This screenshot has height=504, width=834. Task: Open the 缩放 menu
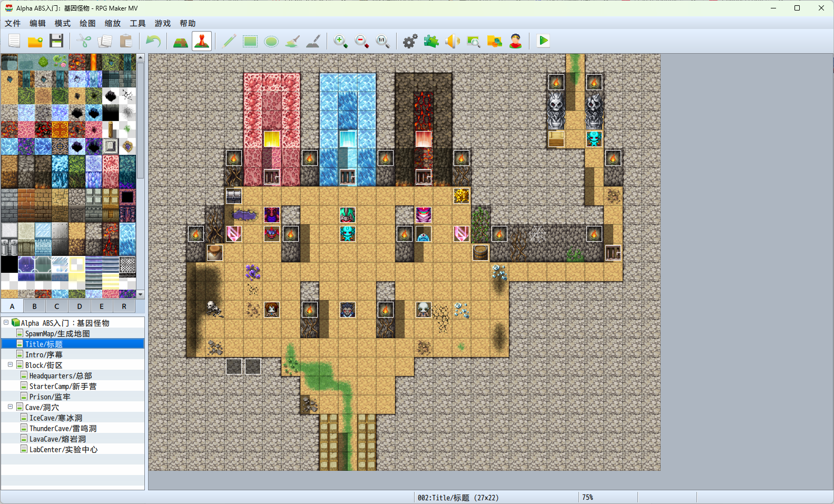click(x=113, y=23)
